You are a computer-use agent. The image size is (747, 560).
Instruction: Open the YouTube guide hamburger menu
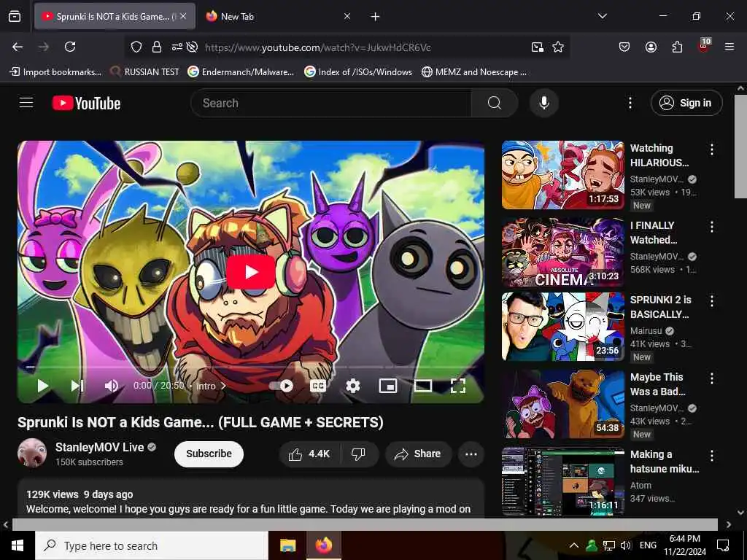pyautogui.click(x=26, y=103)
